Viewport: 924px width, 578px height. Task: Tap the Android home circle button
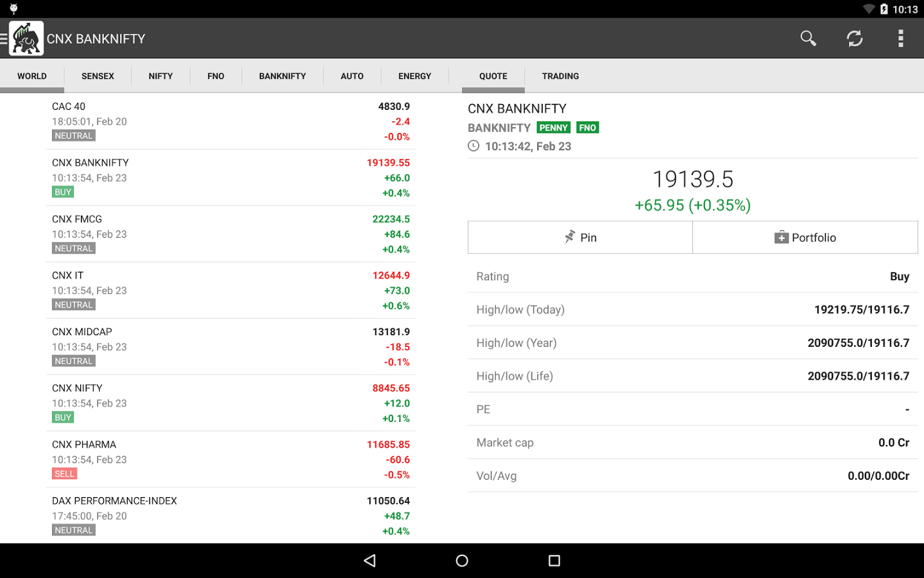coord(462,561)
